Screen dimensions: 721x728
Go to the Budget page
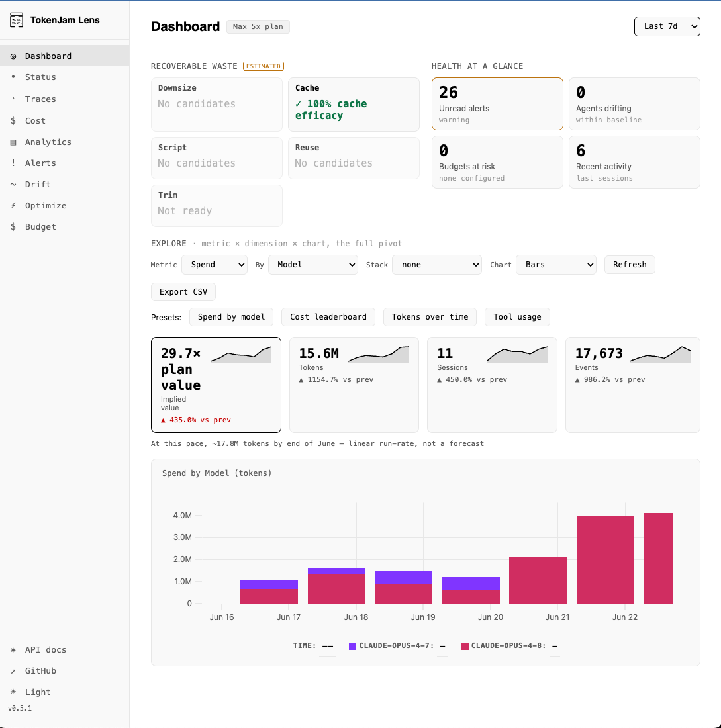coord(65,226)
